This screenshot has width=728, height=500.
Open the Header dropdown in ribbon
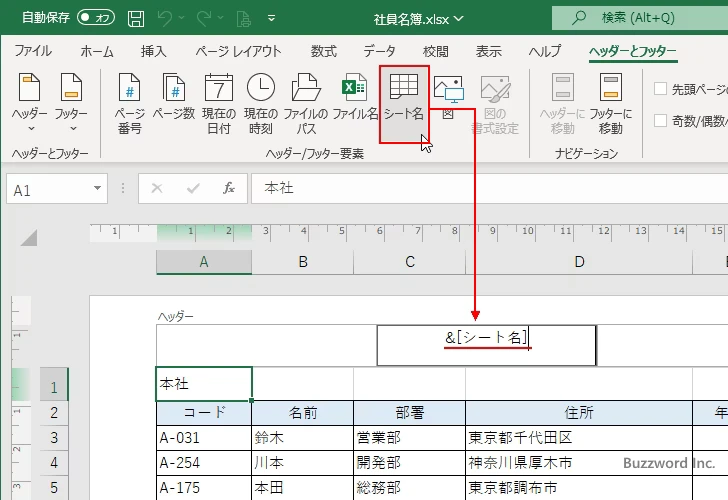pyautogui.click(x=30, y=103)
